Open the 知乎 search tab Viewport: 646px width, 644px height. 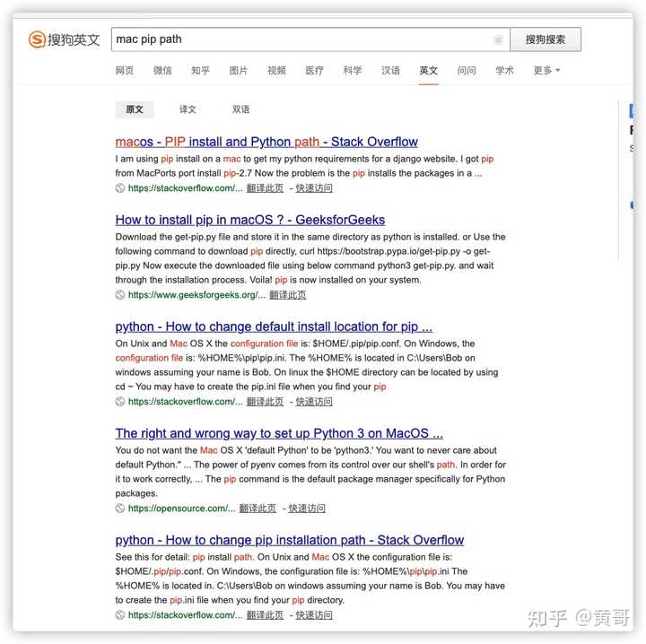click(201, 71)
